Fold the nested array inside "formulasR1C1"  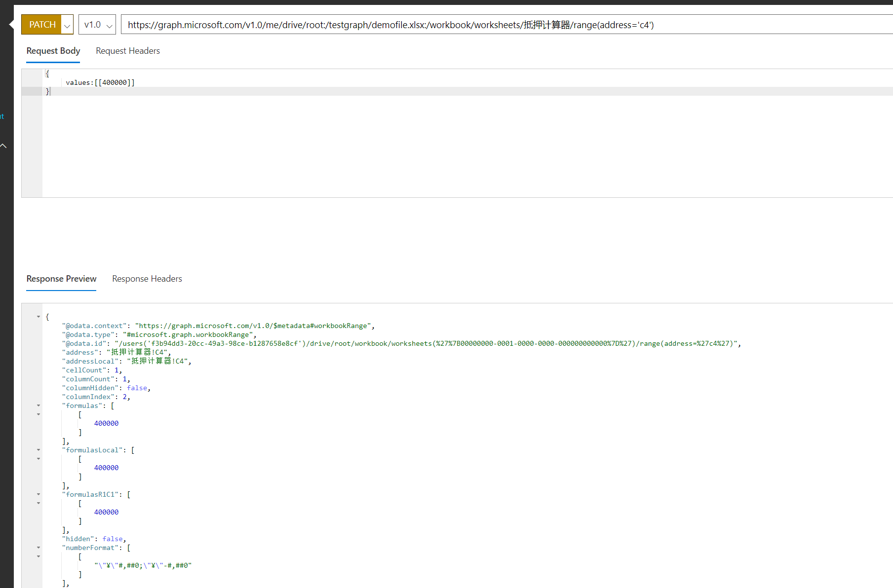pos(39,503)
